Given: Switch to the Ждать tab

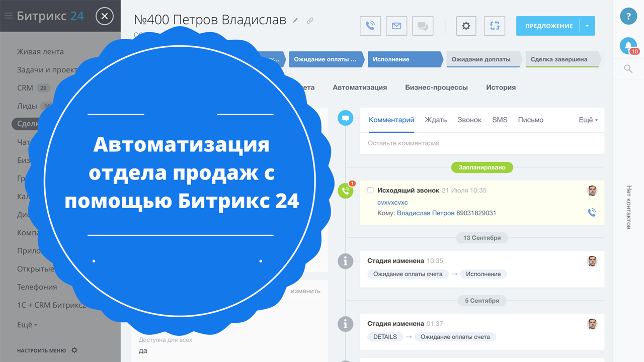Looking at the screenshot, I should pyautogui.click(x=436, y=120).
